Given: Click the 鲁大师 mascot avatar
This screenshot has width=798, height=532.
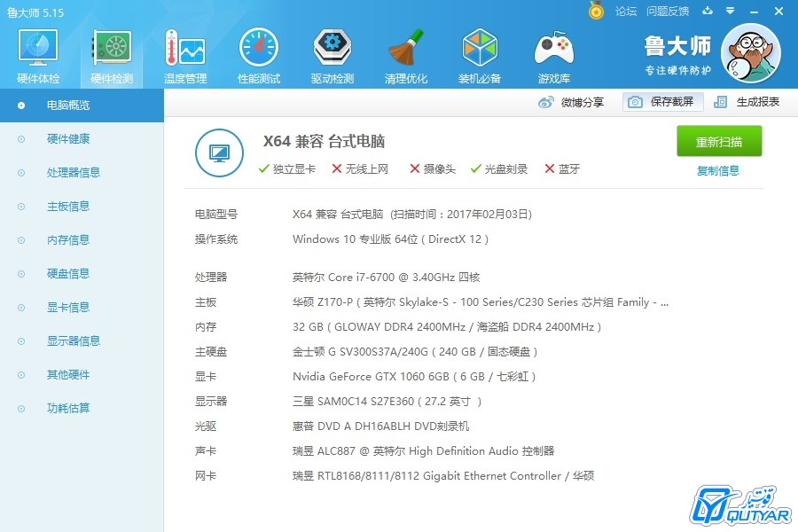Looking at the screenshot, I should 751,53.
